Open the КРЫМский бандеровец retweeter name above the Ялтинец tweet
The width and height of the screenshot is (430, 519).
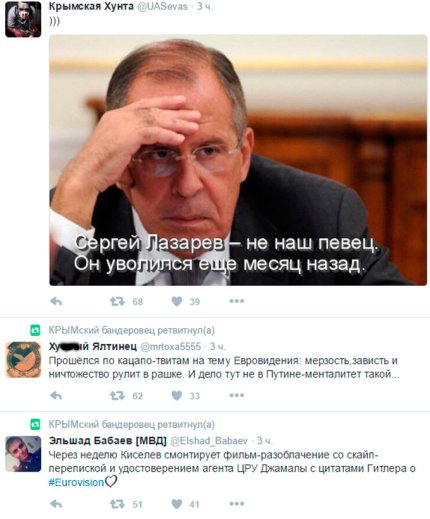(102, 330)
